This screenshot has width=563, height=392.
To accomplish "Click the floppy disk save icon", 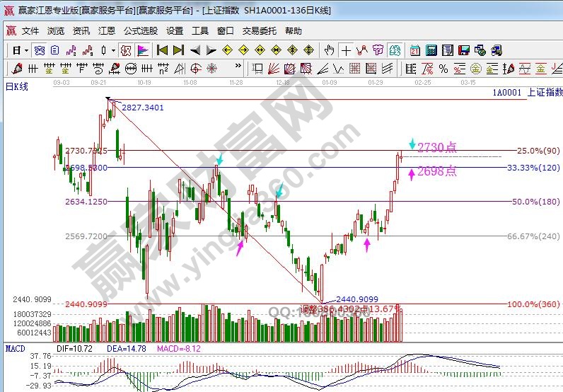I will [x=463, y=50].
